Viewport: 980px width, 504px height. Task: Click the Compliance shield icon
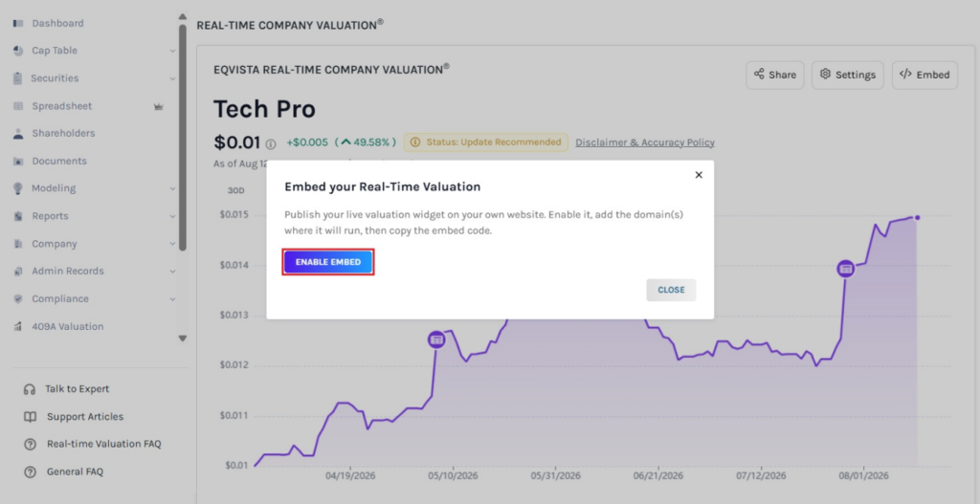coord(18,298)
